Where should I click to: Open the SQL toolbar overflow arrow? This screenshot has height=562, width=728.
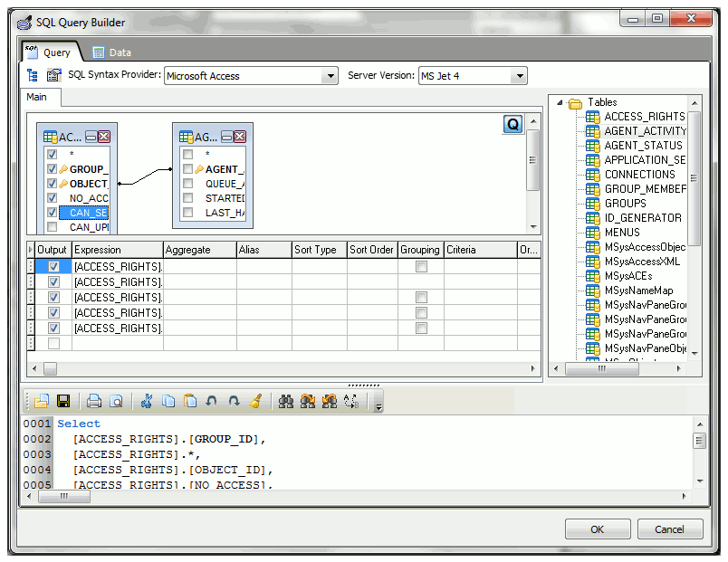378,407
